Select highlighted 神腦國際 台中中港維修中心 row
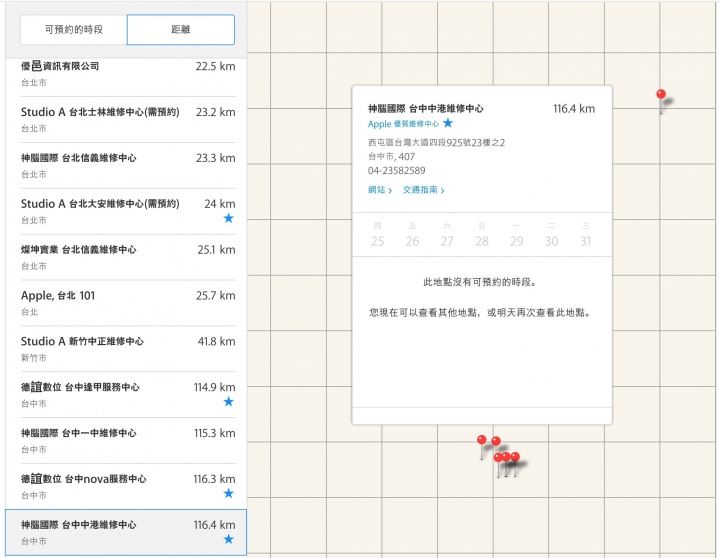This screenshot has width=720, height=558. 126,533
